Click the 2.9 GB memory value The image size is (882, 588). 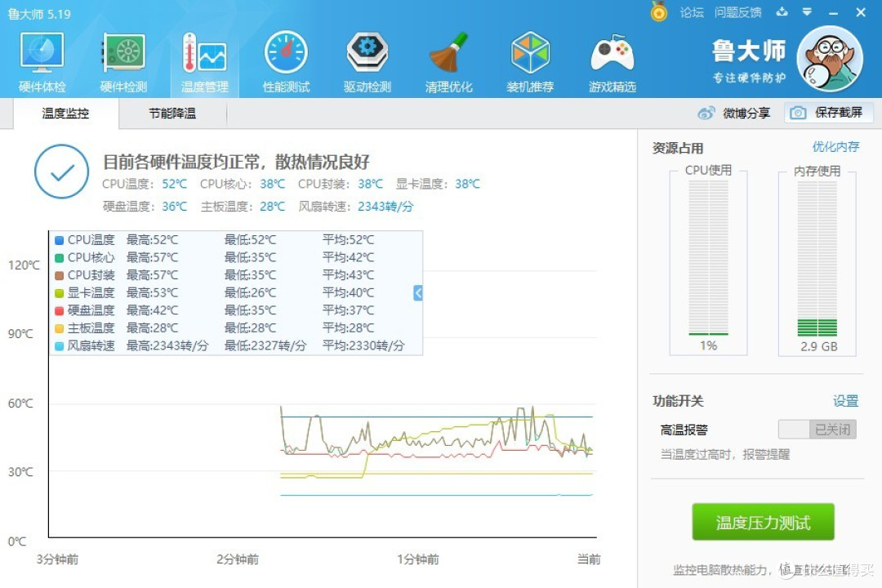(819, 346)
